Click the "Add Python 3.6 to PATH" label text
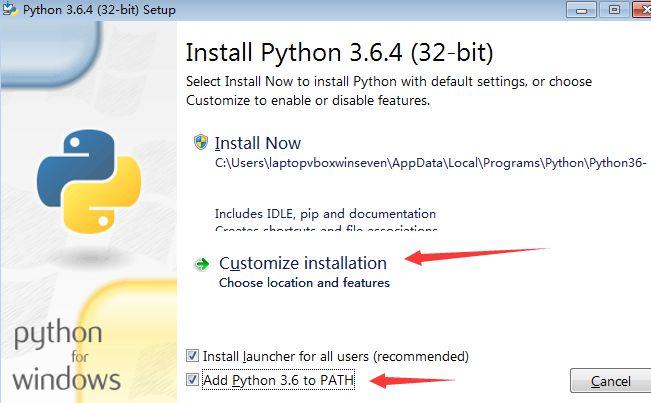Image resolution: width=651 pixels, height=403 pixels. 285,380
